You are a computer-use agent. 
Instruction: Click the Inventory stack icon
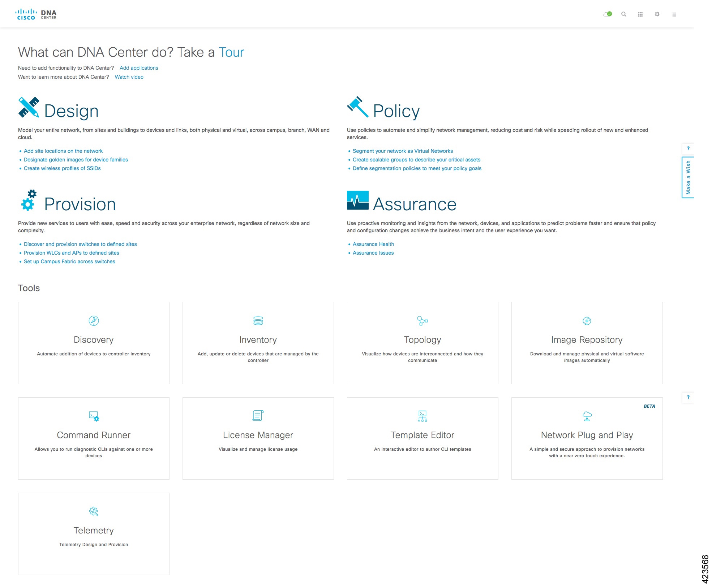coord(258,321)
